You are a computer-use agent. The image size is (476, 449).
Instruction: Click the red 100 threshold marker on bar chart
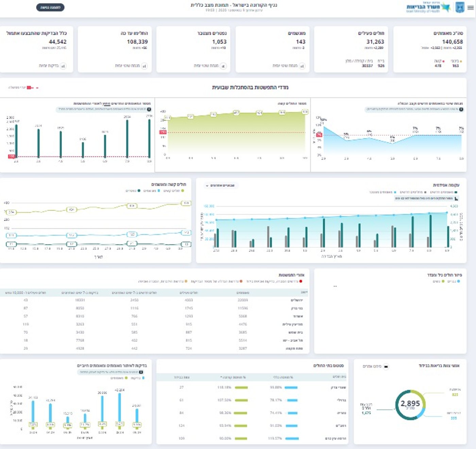(x=12, y=156)
